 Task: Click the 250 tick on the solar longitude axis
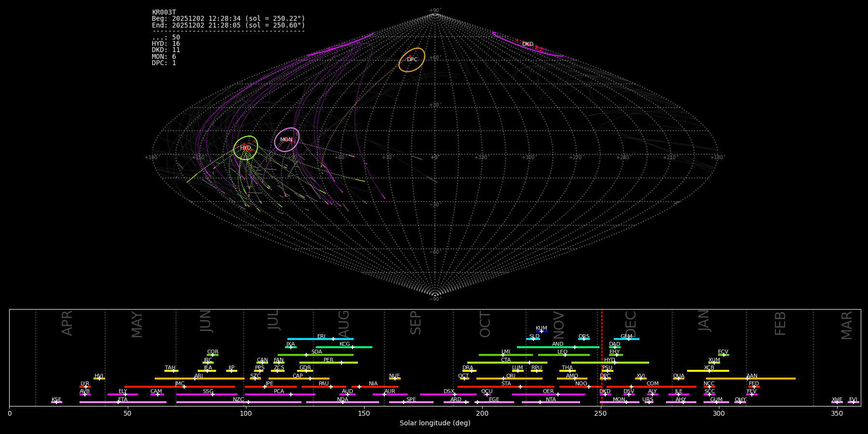[600, 414]
